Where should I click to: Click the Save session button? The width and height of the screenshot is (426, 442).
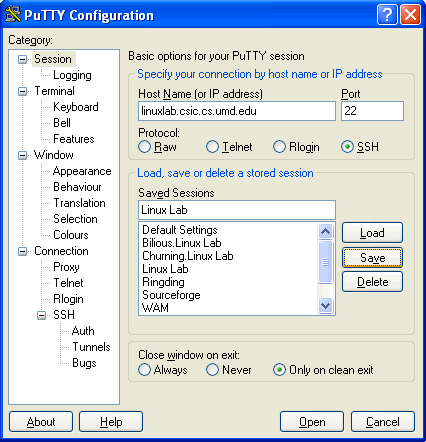[372, 258]
